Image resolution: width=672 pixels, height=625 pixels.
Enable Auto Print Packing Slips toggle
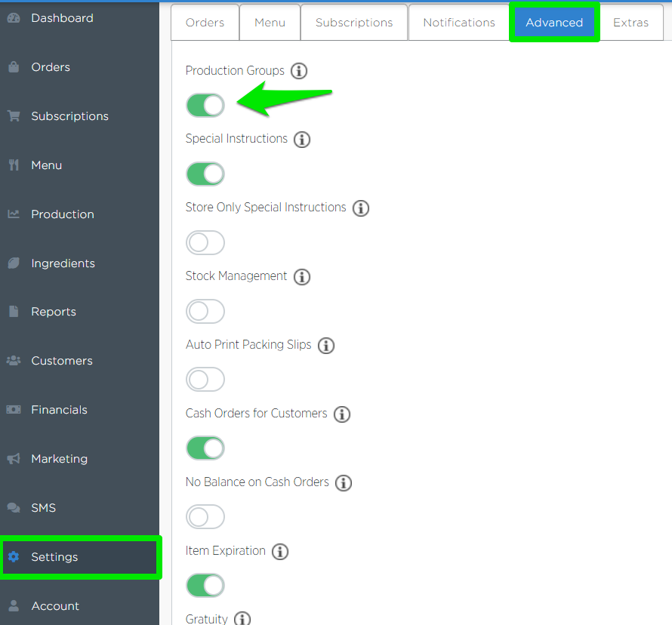pyautogui.click(x=205, y=380)
